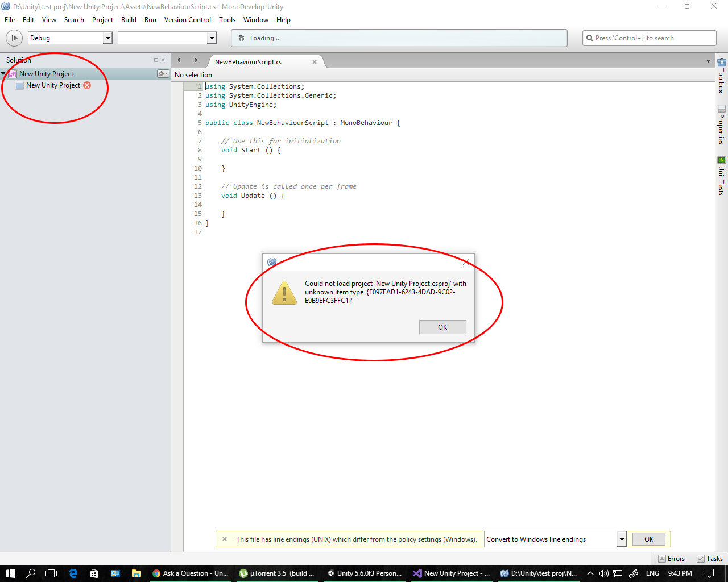
Task: Open Task View in taskbar
Action: tap(51, 573)
